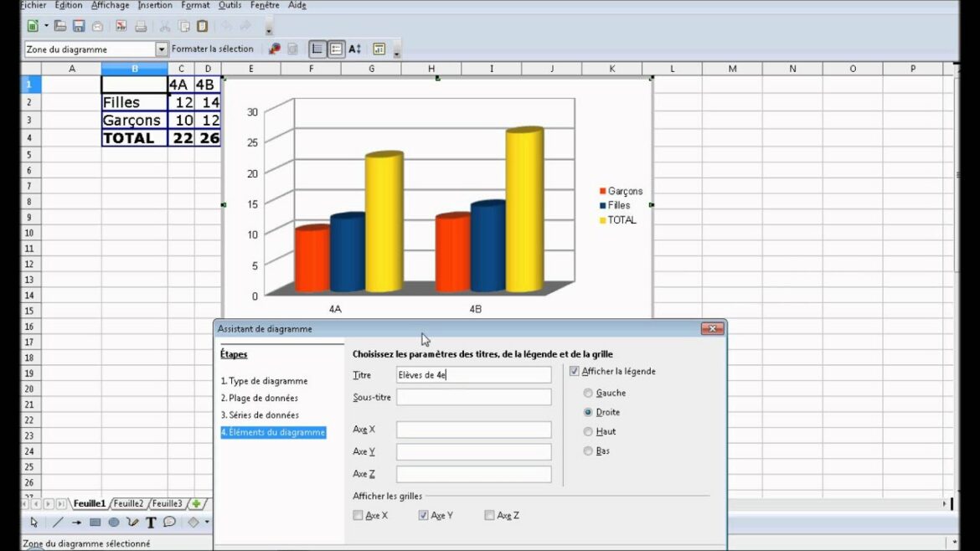Viewport: 980px width, 551px height.
Task: Click the Sous-titre input field
Action: point(473,396)
